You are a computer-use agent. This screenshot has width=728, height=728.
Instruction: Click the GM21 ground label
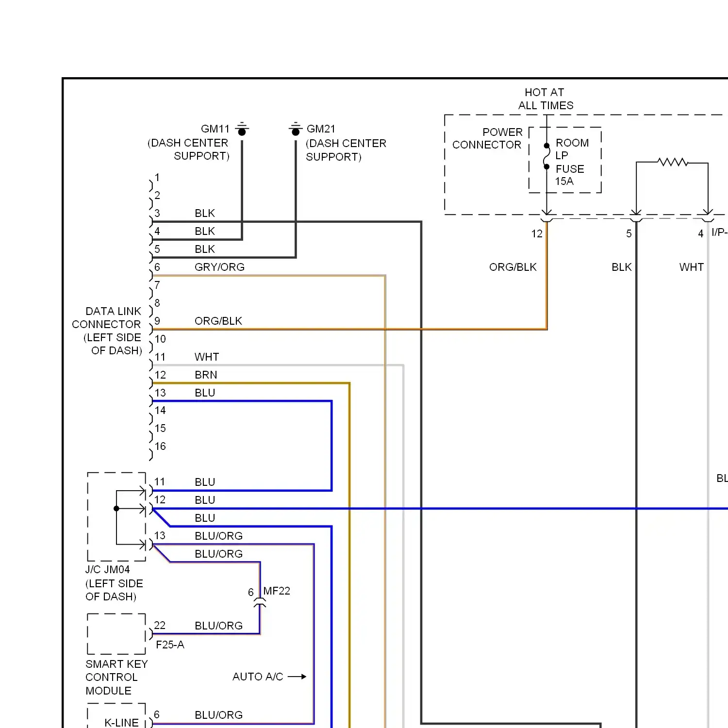321,129
